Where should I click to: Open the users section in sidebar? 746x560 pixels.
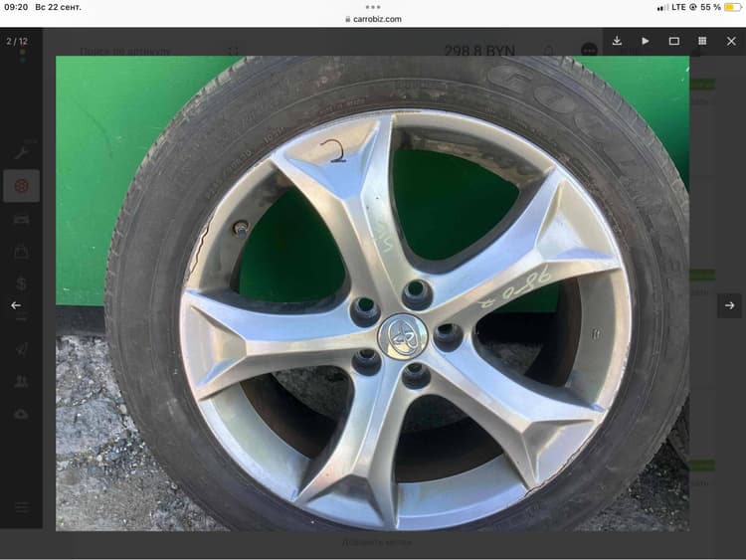21,381
